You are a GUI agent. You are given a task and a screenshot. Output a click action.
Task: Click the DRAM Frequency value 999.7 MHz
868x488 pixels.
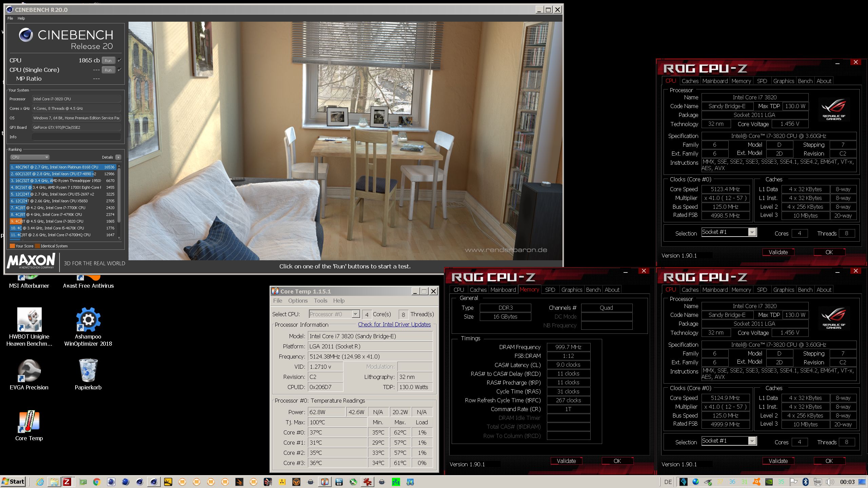click(569, 347)
